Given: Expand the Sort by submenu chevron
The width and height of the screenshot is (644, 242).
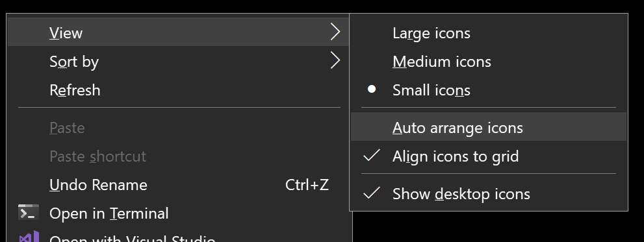Looking at the screenshot, I should point(335,61).
